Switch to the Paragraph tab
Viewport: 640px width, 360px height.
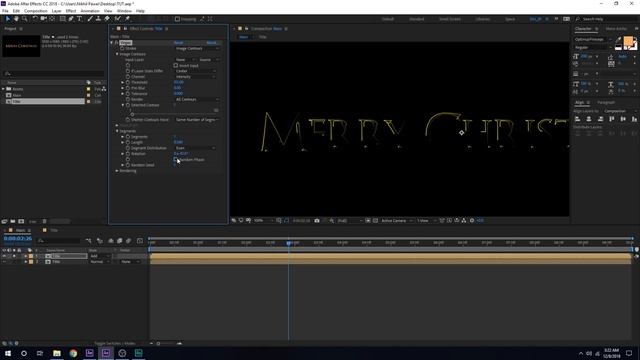606,102
